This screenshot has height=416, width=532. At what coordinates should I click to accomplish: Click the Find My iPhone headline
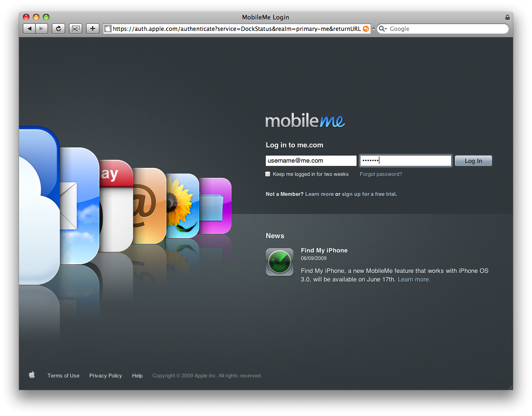(324, 251)
